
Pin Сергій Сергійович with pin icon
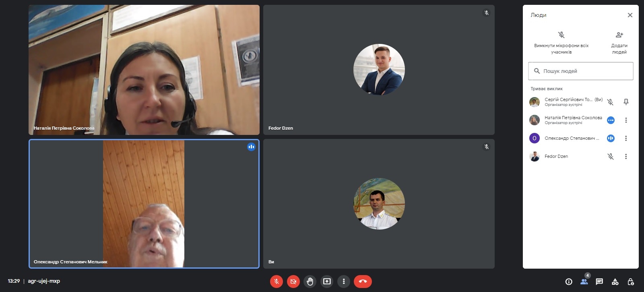[x=626, y=102]
